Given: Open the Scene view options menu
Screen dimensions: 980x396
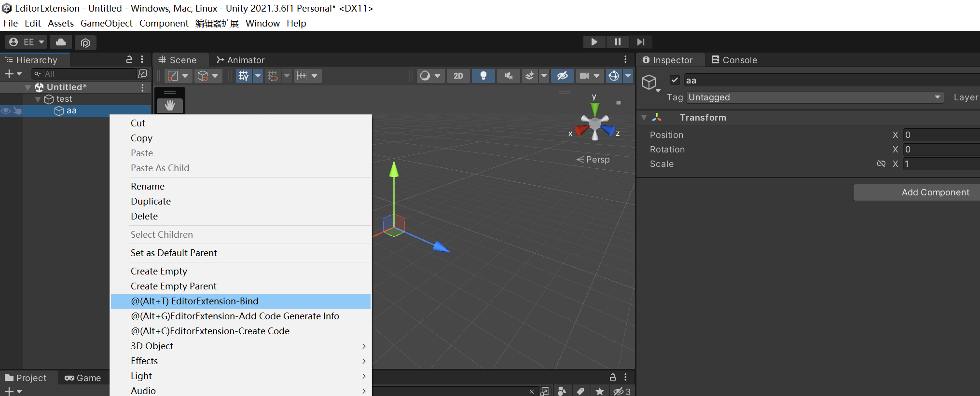Looking at the screenshot, I should 625,59.
